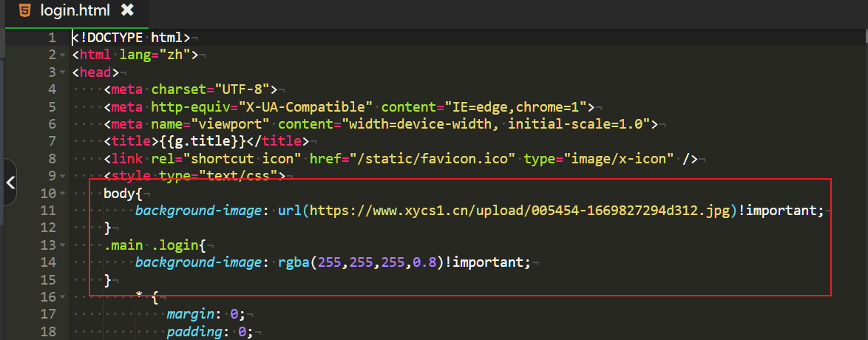Viewport: 868px width, 340px height.
Task: Click the margin property on line 17
Action: click(x=191, y=315)
